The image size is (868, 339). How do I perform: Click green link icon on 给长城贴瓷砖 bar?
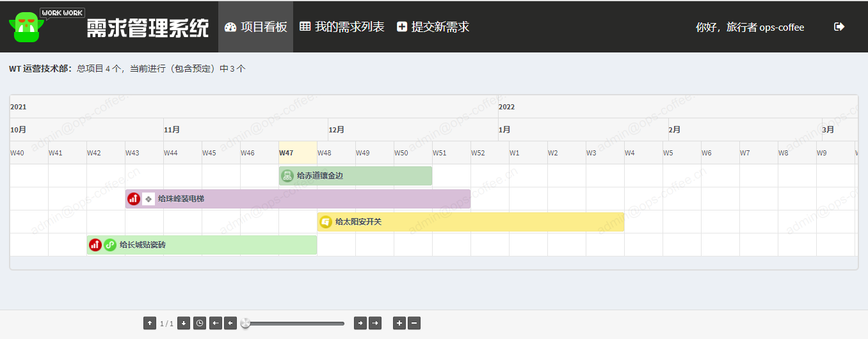(110, 245)
